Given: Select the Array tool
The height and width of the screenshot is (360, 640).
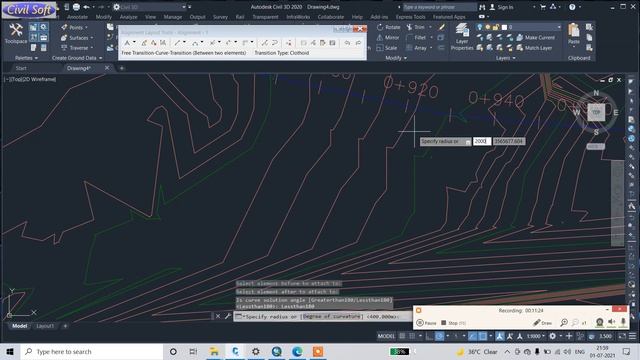Looking at the screenshot, I should [416, 48].
